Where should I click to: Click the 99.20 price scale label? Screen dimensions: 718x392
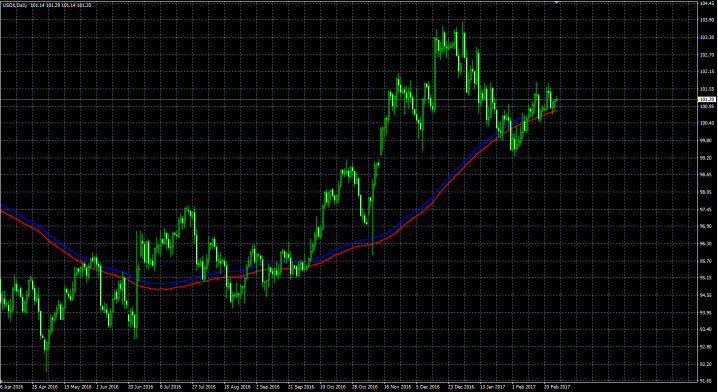click(706, 158)
